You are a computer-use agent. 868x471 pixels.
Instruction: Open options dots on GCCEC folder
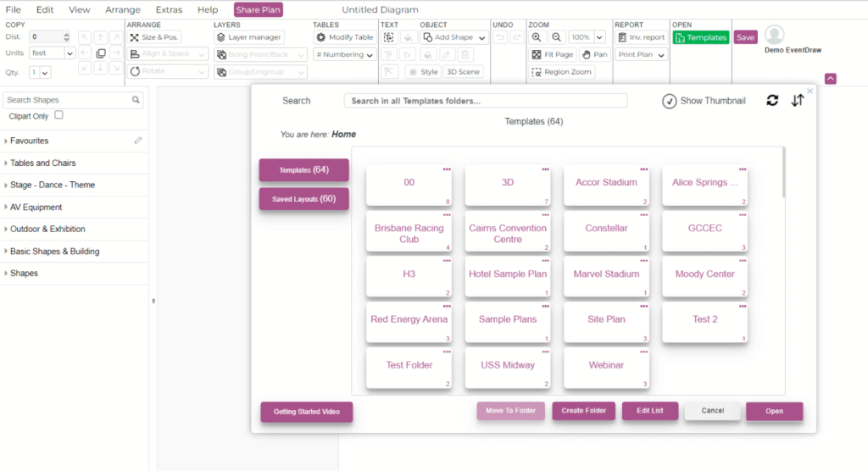click(743, 214)
